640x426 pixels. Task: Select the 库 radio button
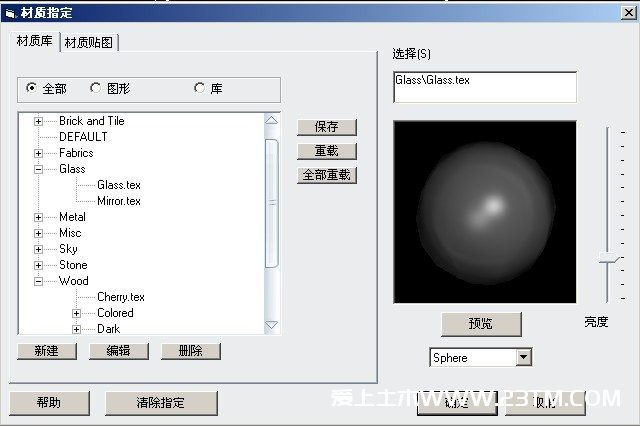[199, 88]
